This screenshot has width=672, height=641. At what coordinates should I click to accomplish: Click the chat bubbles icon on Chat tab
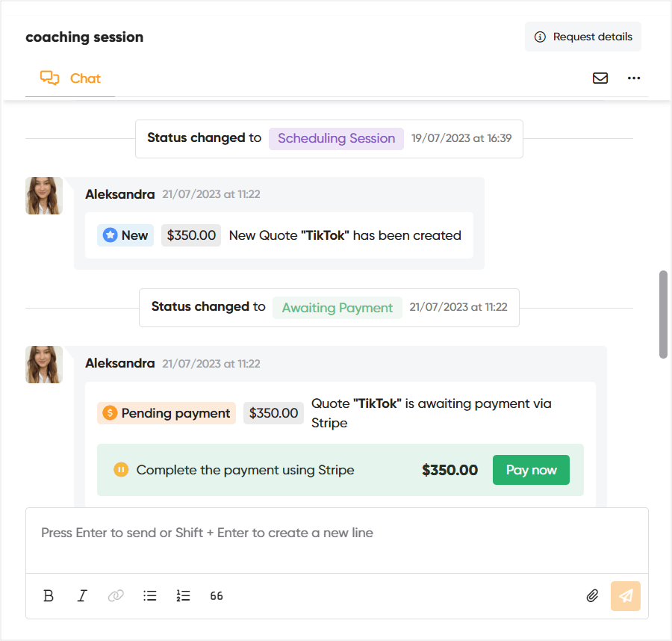click(50, 78)
